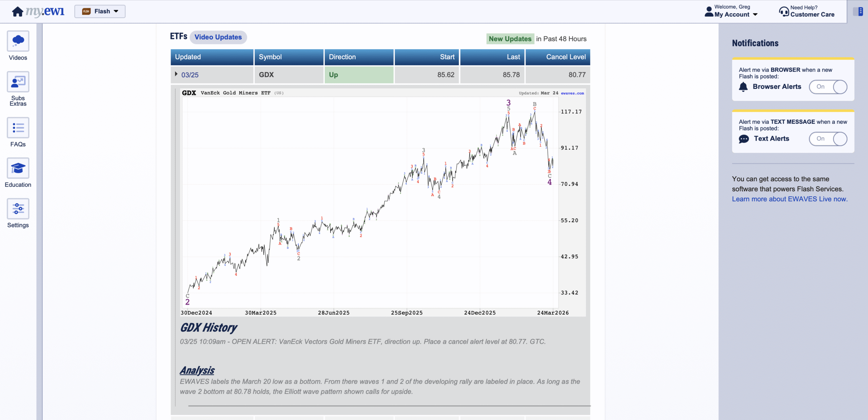Sort by the Cancel Level column header
This screenshot has height=420, width=868.
558,57
